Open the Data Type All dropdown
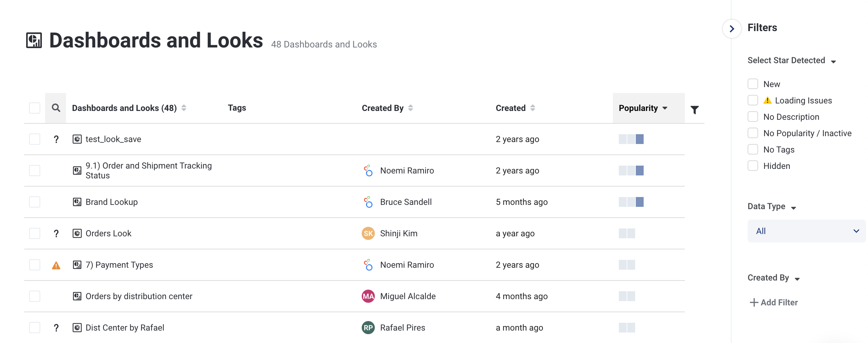The image size is (868, 343). click(806, 231)
